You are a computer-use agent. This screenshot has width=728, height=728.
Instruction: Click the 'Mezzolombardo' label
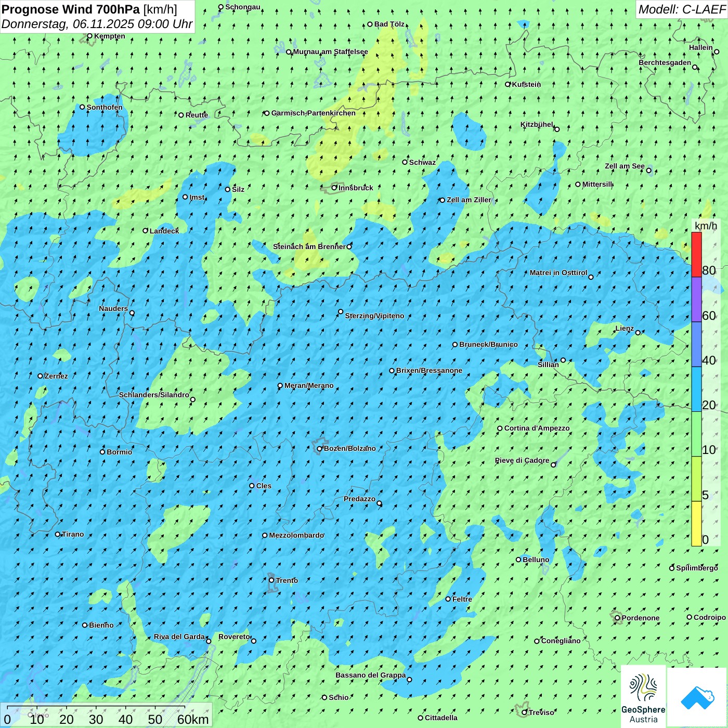[296, 535]
